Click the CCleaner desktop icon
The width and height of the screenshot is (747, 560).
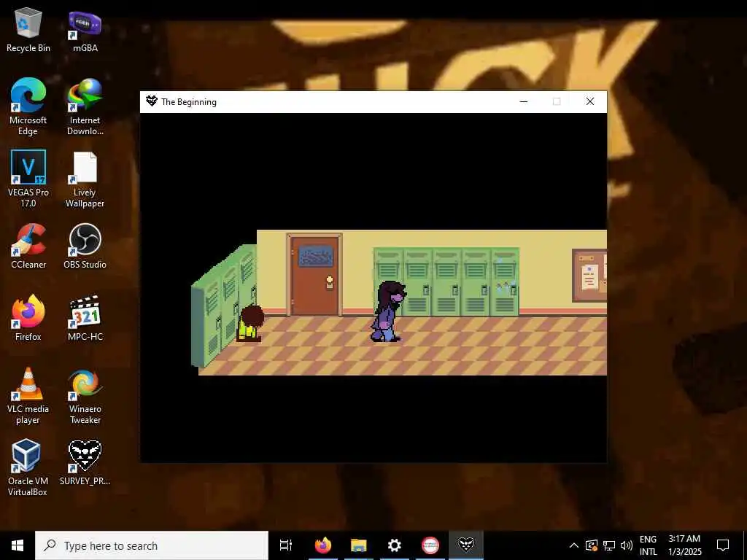pos(28,246)
